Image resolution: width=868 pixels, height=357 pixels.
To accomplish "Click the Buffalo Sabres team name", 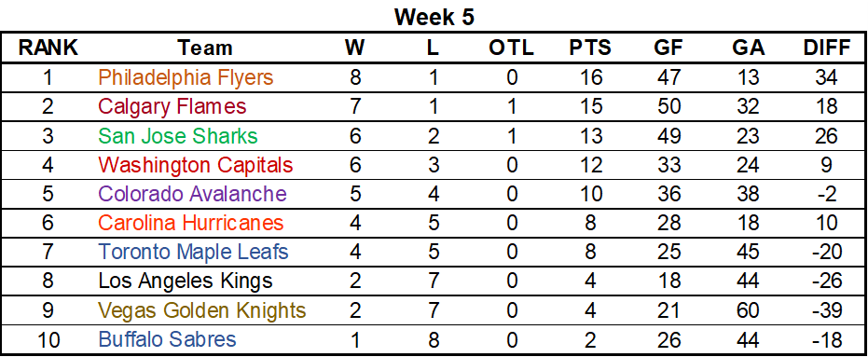I will coord(167,339).
